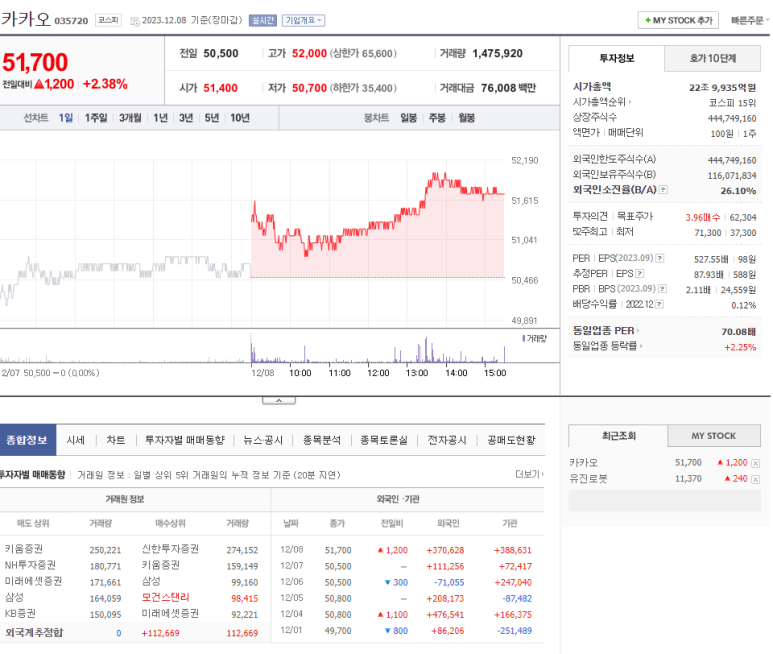Select the 3개월 line chart range
Image resolution: width=773 pixels, height=654 pixels.
tap(130, 118)
